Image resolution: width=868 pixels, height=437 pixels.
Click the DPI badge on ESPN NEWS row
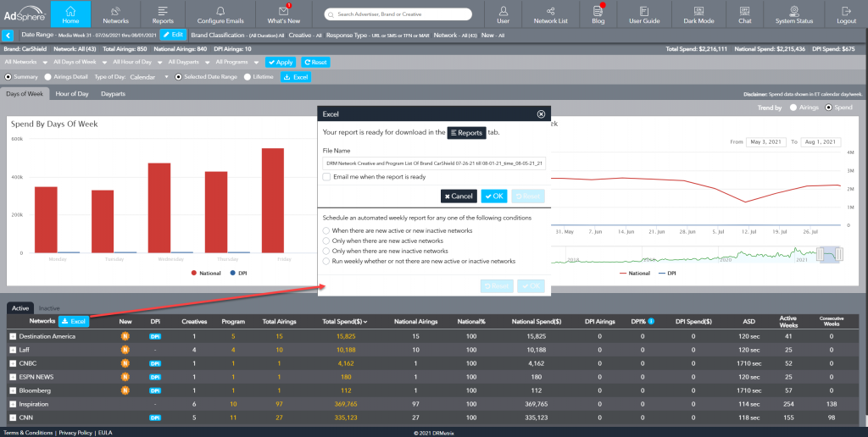pyautogui.click(x=155, y=377)
